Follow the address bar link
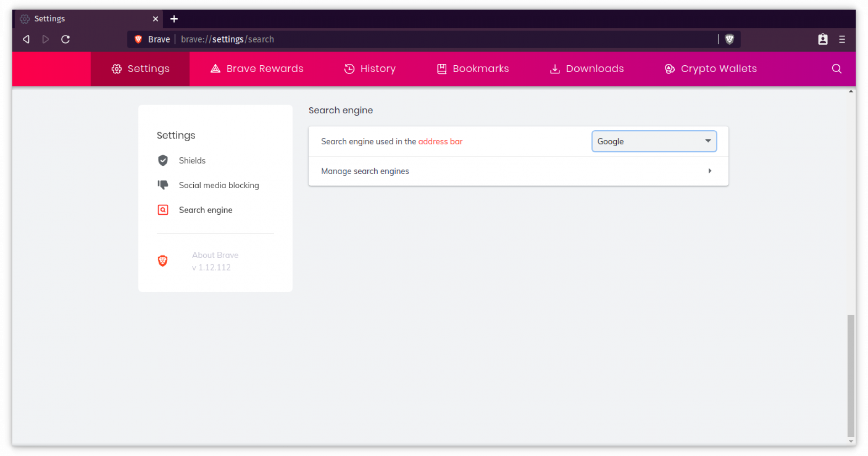The height and width of the screenshot is (456, 868). click(x=440, y=142)
